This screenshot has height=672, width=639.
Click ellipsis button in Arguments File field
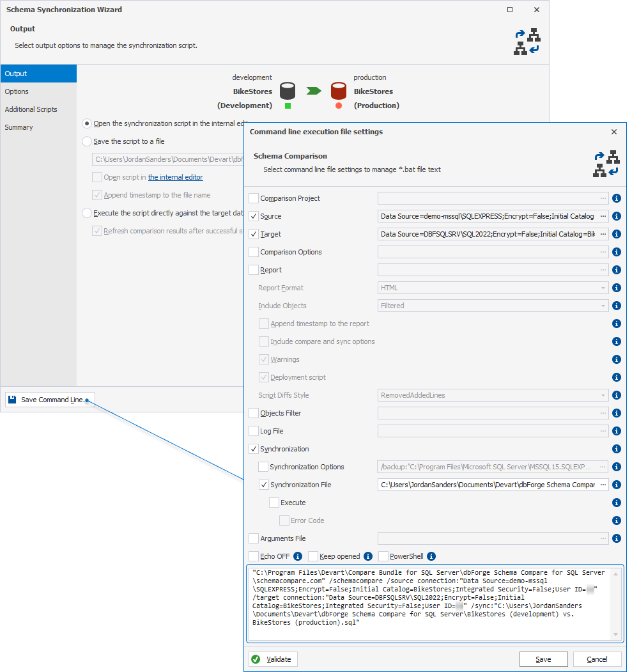pyautogui.click(x=603, y=538)
